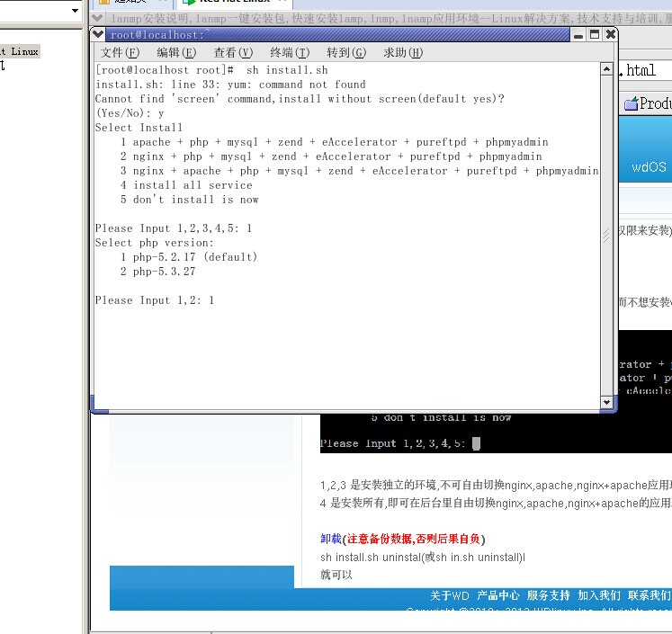The width and height of the screenshot is (672, 634).
Task: Open the browser window menu icon behind the terminal
Action: click(97, 18)
